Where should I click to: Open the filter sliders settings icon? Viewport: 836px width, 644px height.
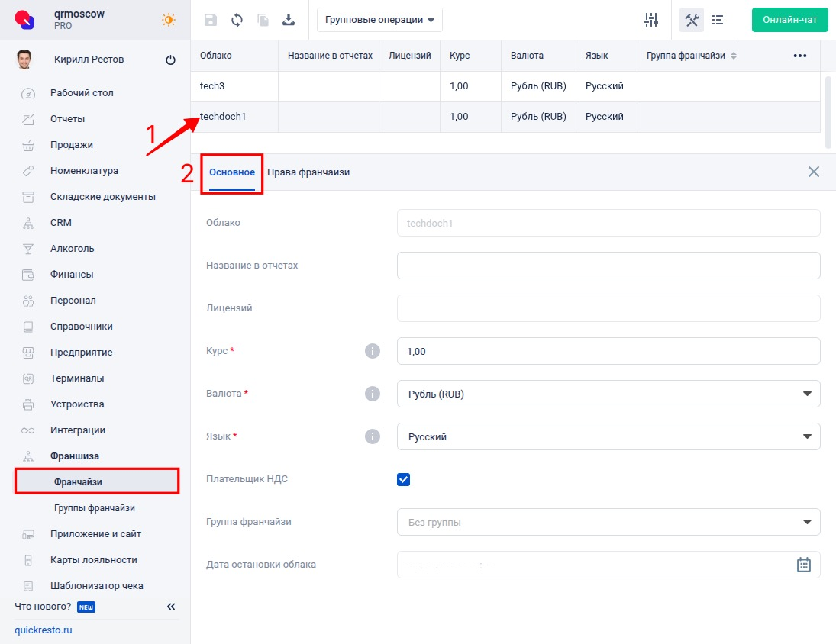click(x=651, y=20)
